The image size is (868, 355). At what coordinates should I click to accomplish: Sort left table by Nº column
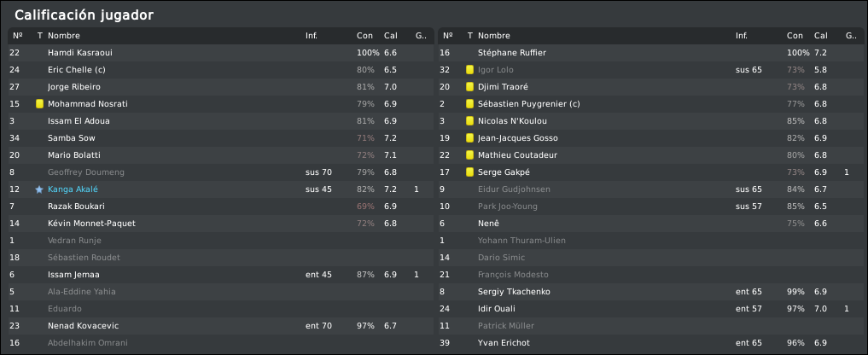click(x=17, y=36)
